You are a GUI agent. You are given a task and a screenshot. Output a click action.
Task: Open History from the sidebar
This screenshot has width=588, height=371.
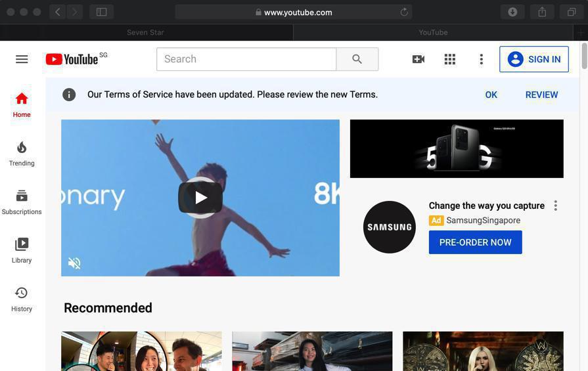(x=22, y=299)
